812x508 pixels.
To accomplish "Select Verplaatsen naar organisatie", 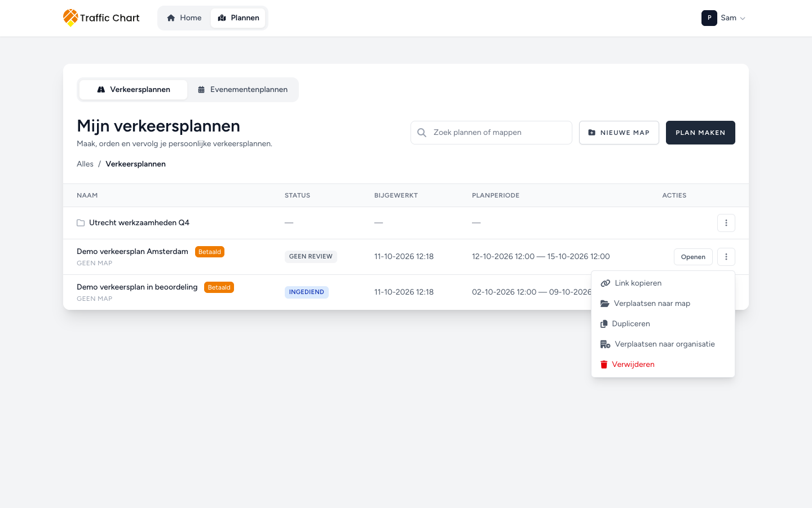I will (x=663, y=344).
